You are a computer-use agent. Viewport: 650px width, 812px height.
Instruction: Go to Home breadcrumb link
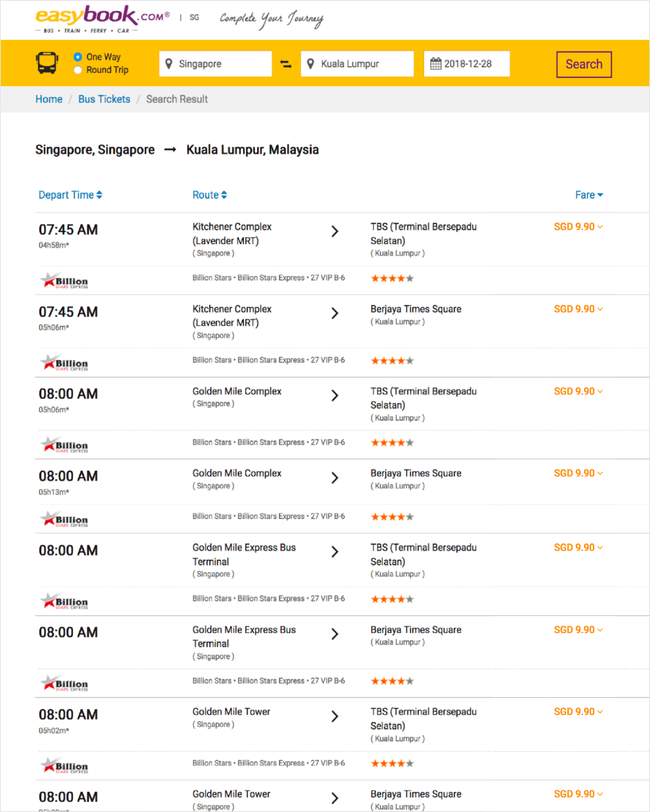[49, 99]
